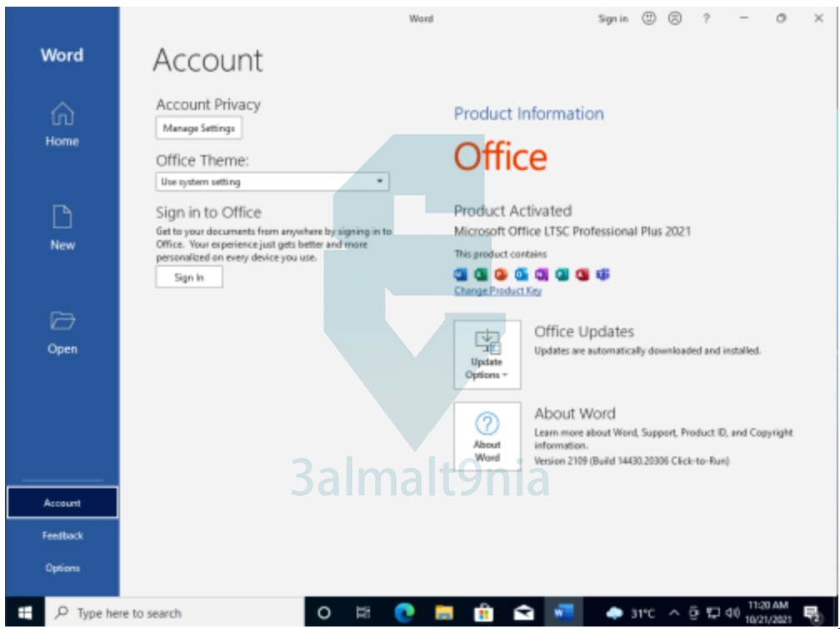Send a frown feedback face icon
The height and width of the screenshot is (629, 840).
pyautogui.click(x=675, y=19)
